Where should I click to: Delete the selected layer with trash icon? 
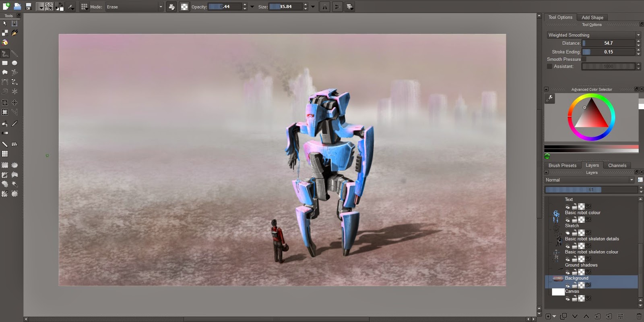(639, 316)
